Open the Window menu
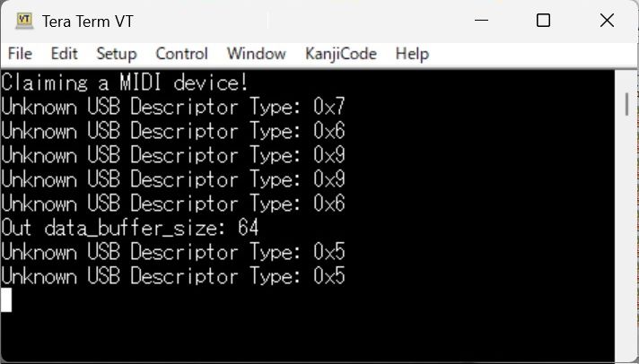The image size is (639, 364). (x=256, y=54)
